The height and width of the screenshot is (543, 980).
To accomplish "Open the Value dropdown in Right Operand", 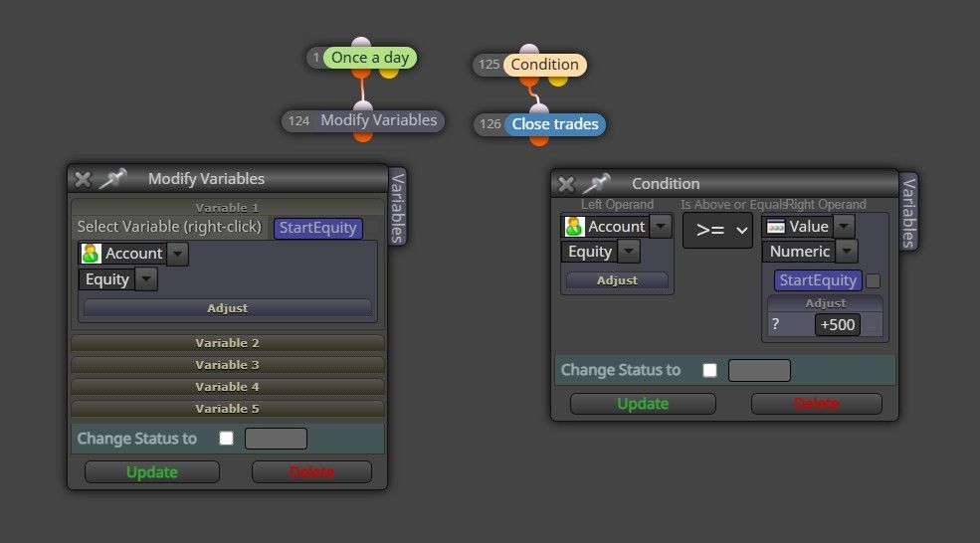I will [x=845, y=226].
